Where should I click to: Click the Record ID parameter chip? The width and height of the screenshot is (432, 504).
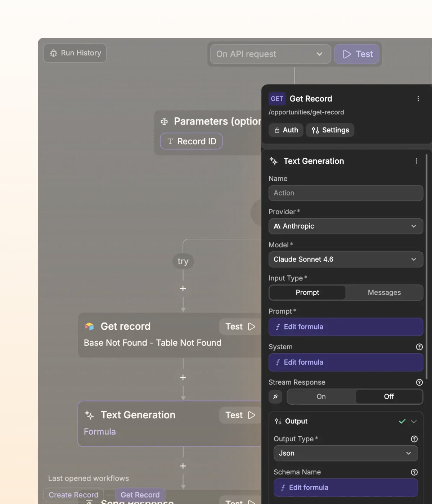point(191,141)
